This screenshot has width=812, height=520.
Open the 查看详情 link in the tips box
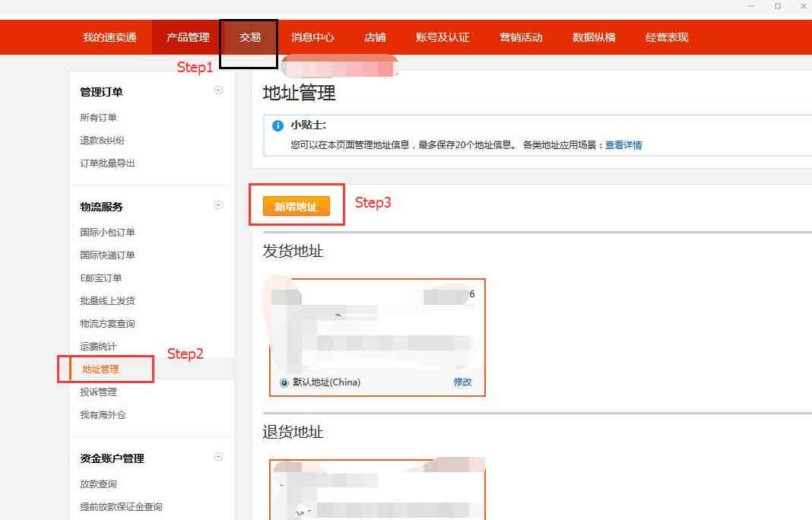623,145
